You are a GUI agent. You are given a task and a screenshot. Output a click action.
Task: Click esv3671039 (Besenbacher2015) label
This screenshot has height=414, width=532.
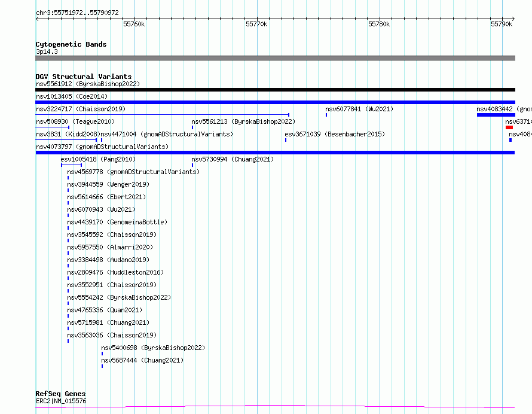tap(335, 134)
